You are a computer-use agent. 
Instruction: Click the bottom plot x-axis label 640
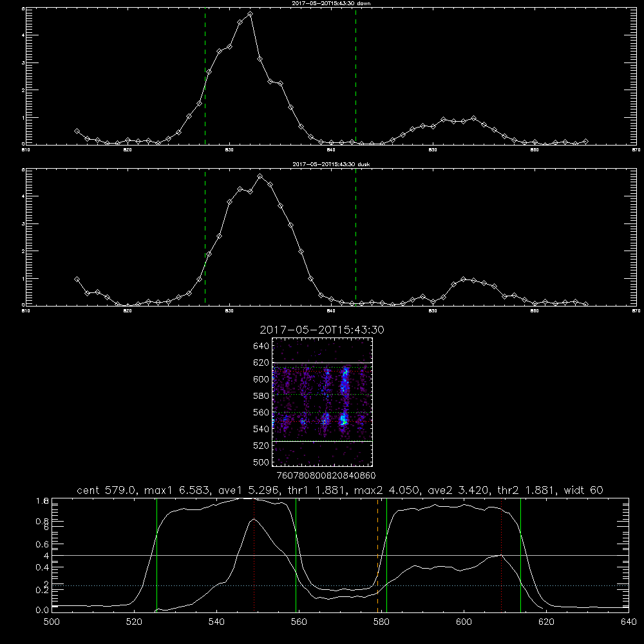click(629, 622)
